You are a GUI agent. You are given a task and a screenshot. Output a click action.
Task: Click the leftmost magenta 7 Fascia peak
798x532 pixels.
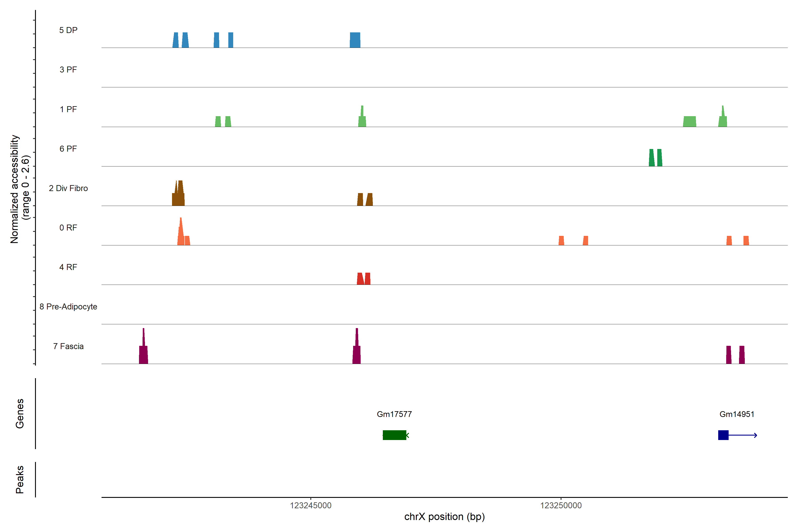143,351
